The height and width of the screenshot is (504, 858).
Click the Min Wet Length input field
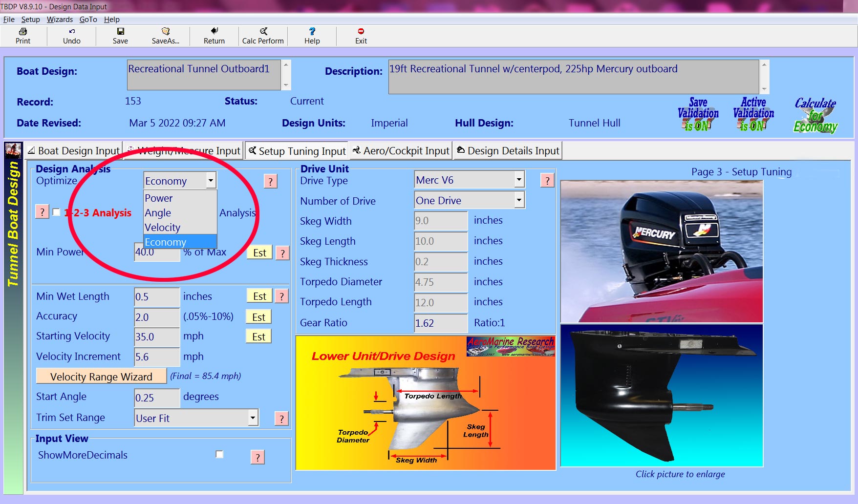pyautogui.click(x=157, y=297)
